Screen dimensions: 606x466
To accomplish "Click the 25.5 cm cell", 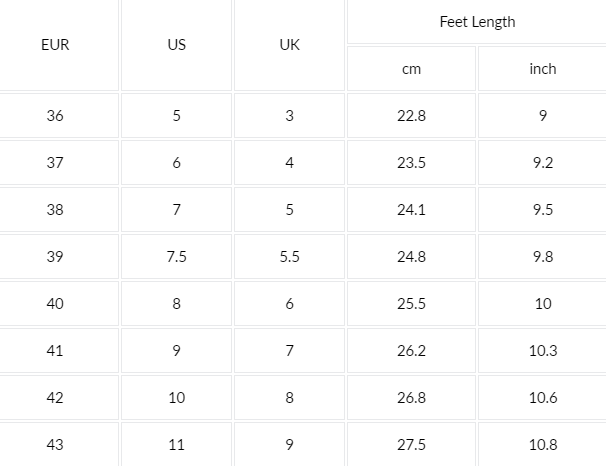I will point(411,304).
